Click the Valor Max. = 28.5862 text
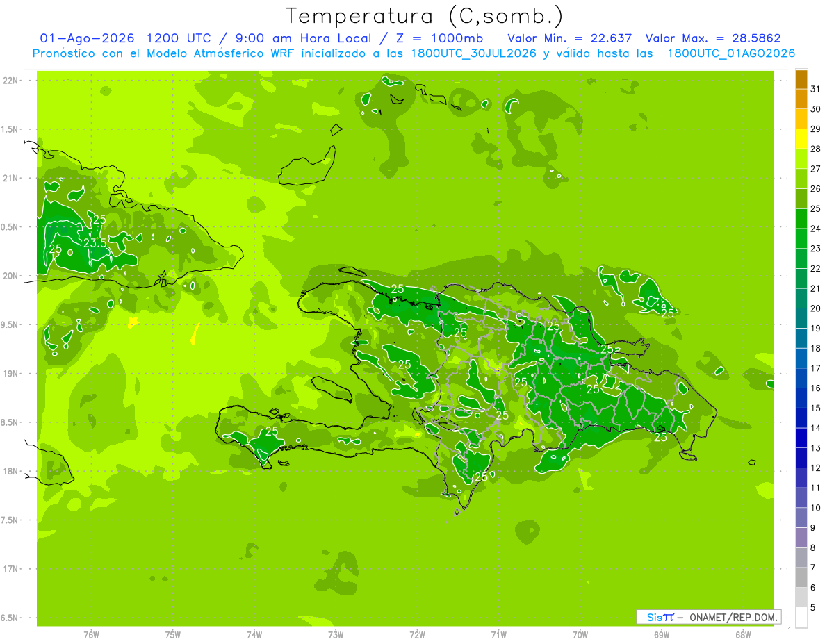This screenshot has width=834, height=644. (x=717, y=38)
